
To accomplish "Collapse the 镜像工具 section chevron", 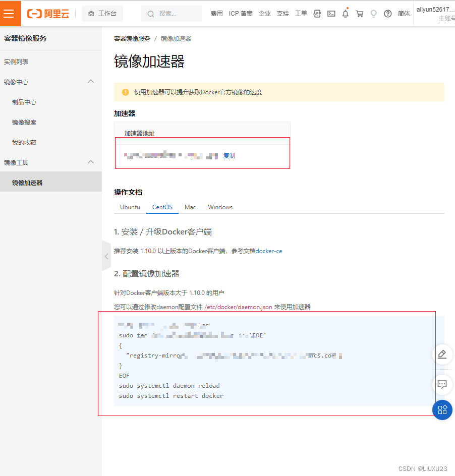I will (x=91, y=162).
